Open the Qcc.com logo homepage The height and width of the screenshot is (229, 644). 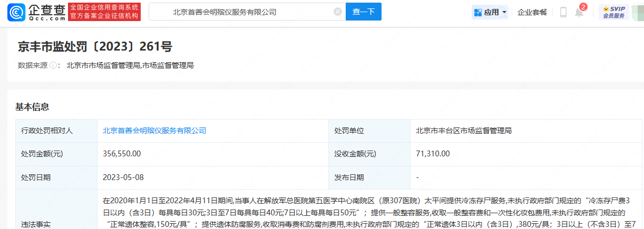coord(37,12)
